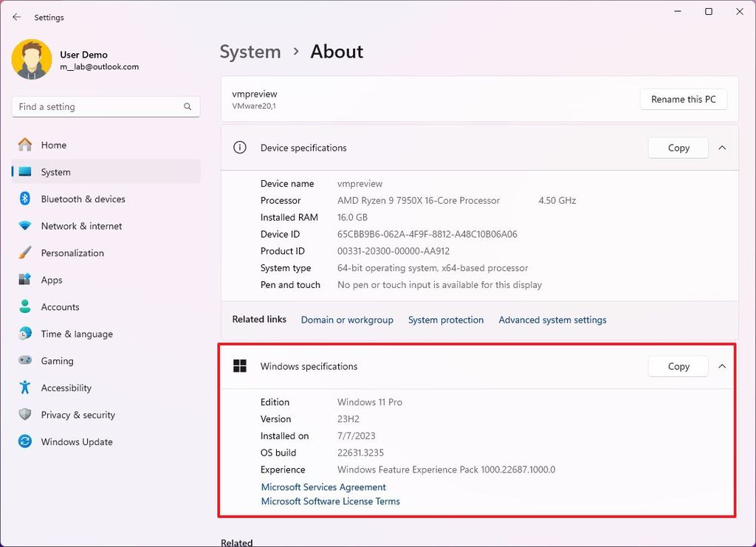This screenshot has width=756, height=547.
Task: Select the Network & internet globe icon
Action: 24,226
